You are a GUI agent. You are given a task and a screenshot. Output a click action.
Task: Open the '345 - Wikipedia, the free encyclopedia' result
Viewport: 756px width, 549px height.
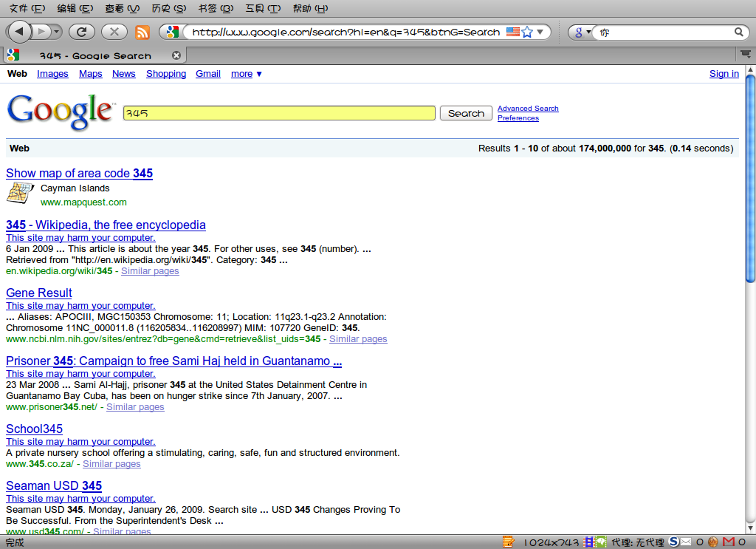(x=106, y=225)
